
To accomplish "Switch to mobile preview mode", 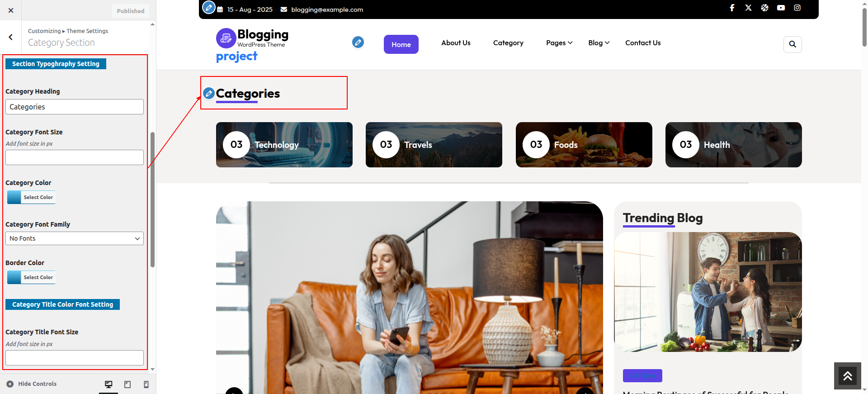I will pyautogui.click(x=146, y=384).
